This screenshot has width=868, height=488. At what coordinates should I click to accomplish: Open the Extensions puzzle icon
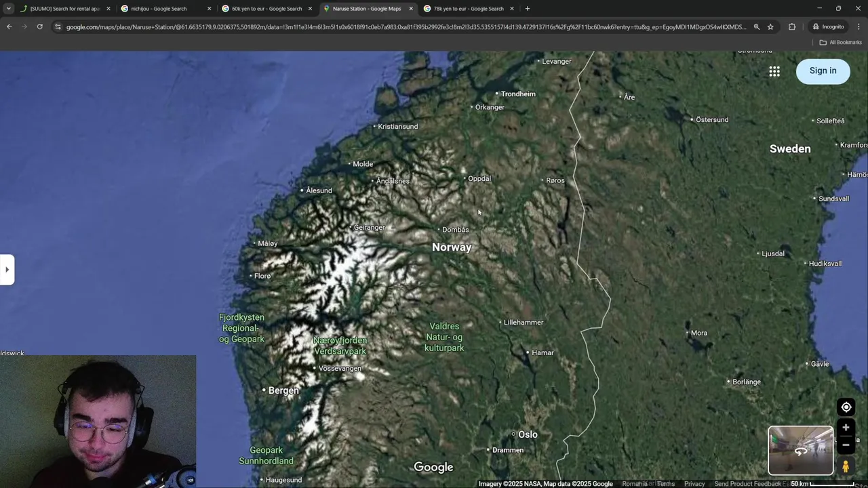792,27
